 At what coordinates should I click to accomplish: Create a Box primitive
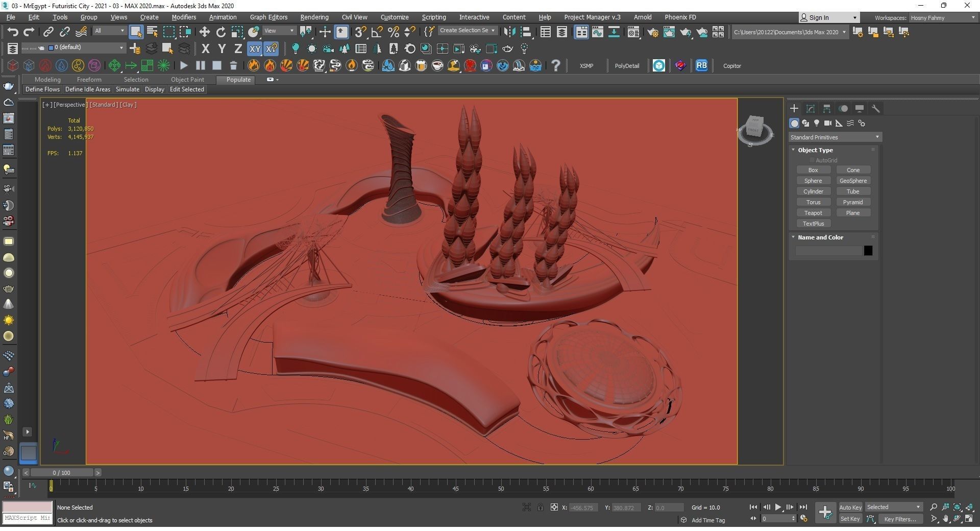813,170
